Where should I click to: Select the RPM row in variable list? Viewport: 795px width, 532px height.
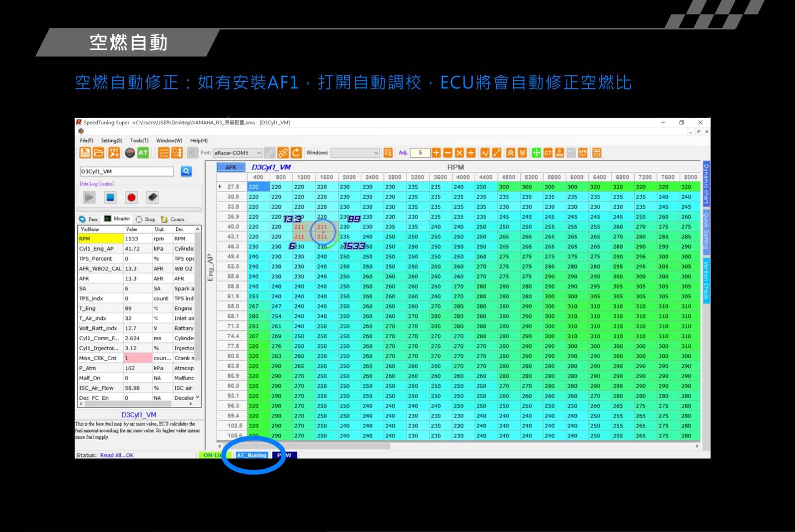click(136, 239)
